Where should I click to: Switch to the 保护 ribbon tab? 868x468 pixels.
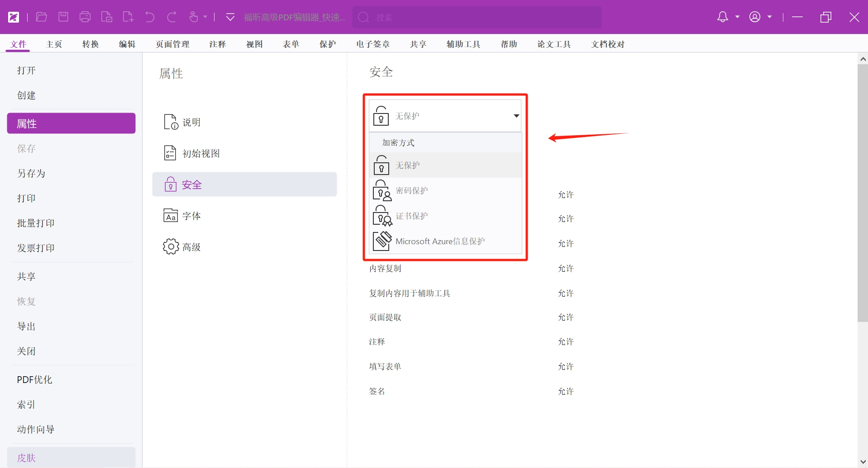[328, 44]
